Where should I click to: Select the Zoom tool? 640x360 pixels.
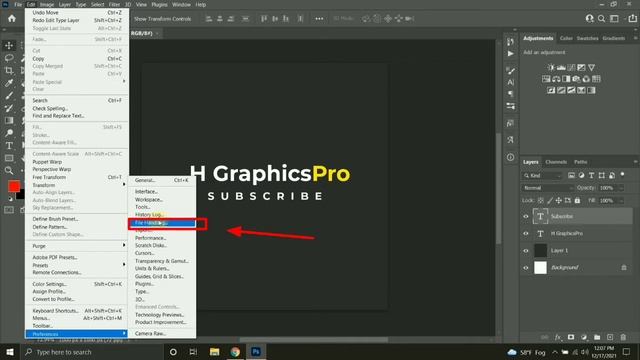tap(9, 171)
